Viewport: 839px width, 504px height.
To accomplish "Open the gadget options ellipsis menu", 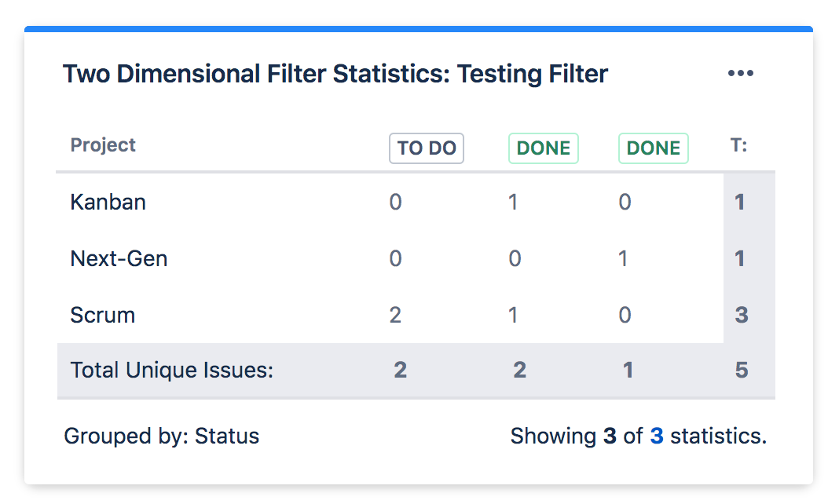I will coord(741,73).
